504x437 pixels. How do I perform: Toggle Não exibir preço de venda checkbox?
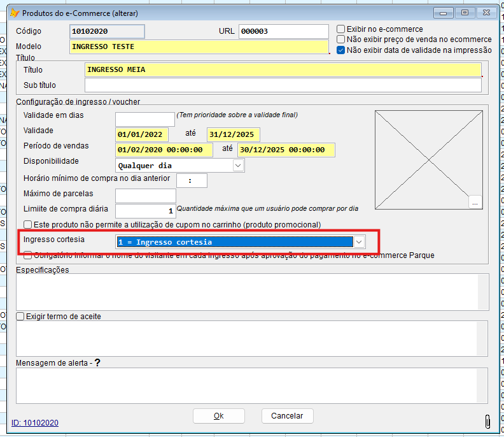click(340, 39)
